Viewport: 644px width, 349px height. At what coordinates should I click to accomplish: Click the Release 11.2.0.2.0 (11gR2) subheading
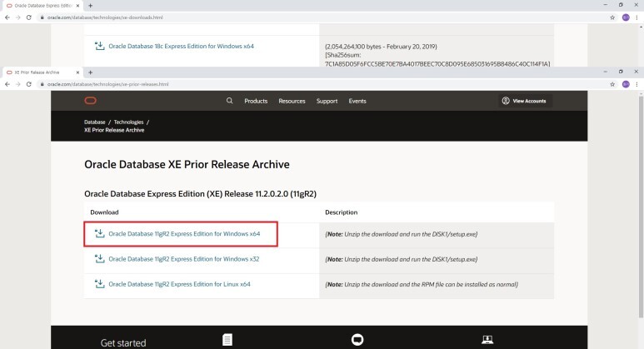[x=201, y=194]
